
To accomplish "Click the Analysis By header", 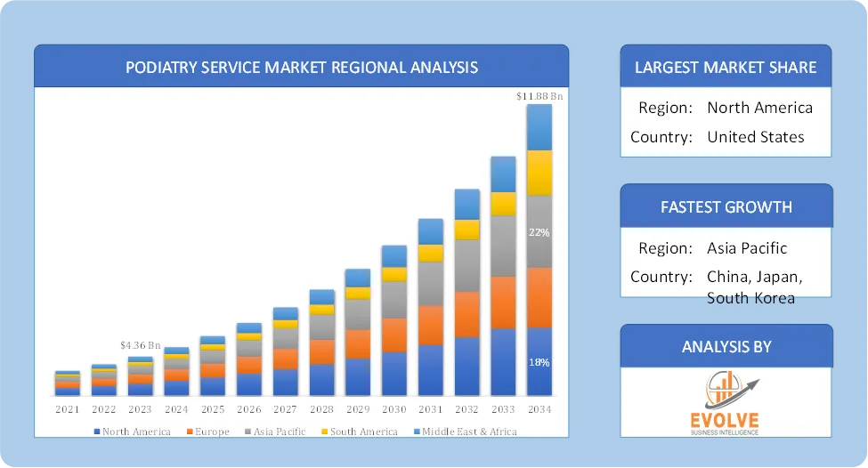I will [x=726, y=347].
